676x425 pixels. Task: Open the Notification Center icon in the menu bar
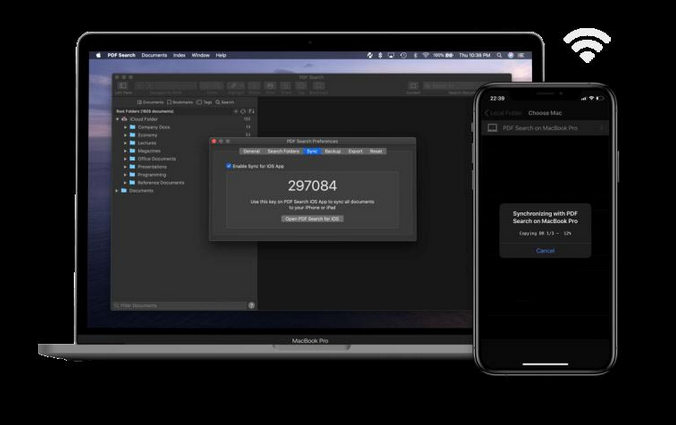tap(521, 55)
